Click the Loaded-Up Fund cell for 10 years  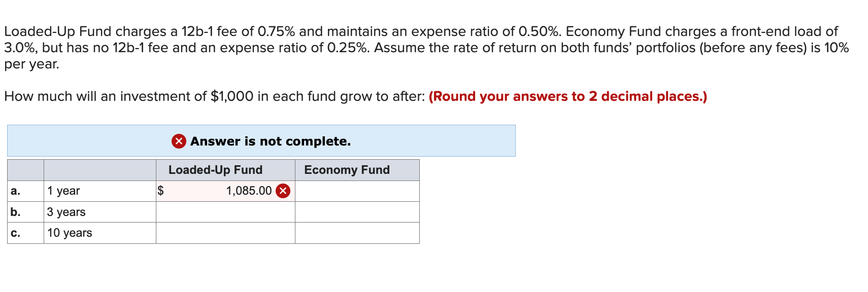[225, 233]
